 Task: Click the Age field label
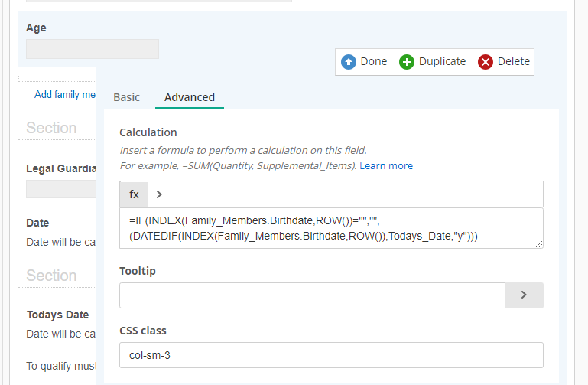[36, 28]
